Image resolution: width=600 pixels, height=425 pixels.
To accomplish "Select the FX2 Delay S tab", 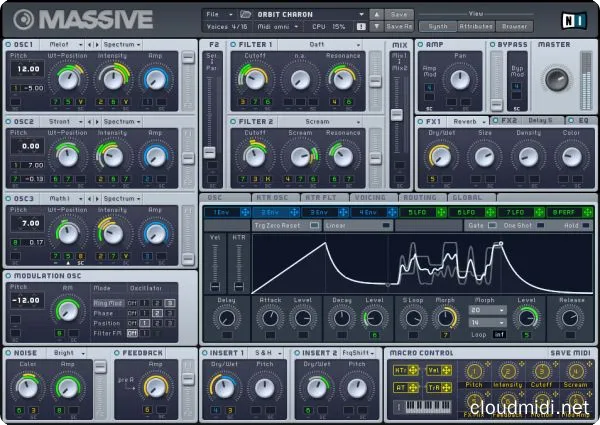I will pos(527,120).
